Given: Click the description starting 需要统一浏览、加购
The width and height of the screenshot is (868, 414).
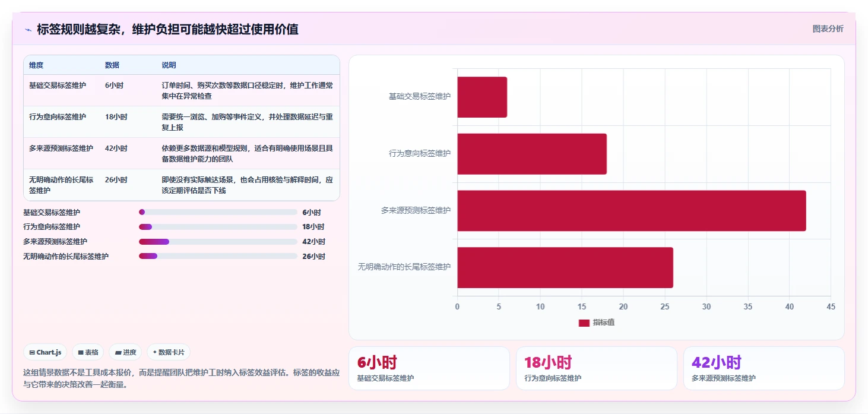Looking at the screenshot, I should click(x=248, y=122).
